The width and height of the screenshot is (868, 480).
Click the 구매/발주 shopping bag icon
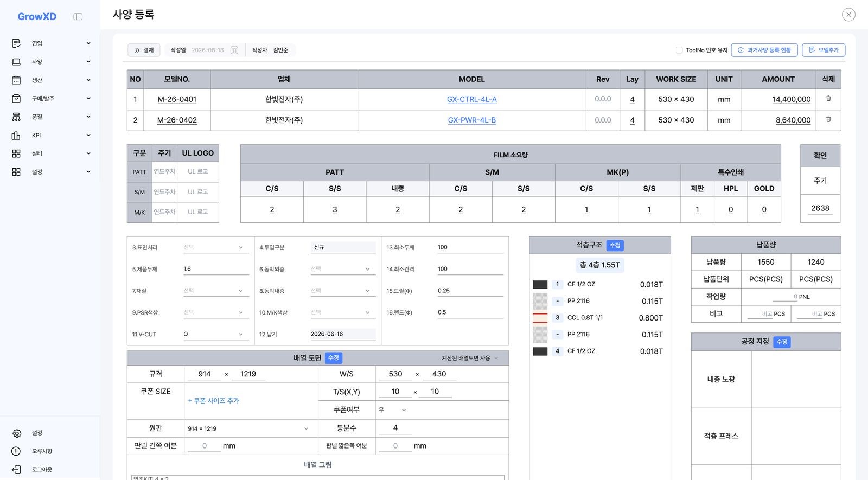point(16,99)
